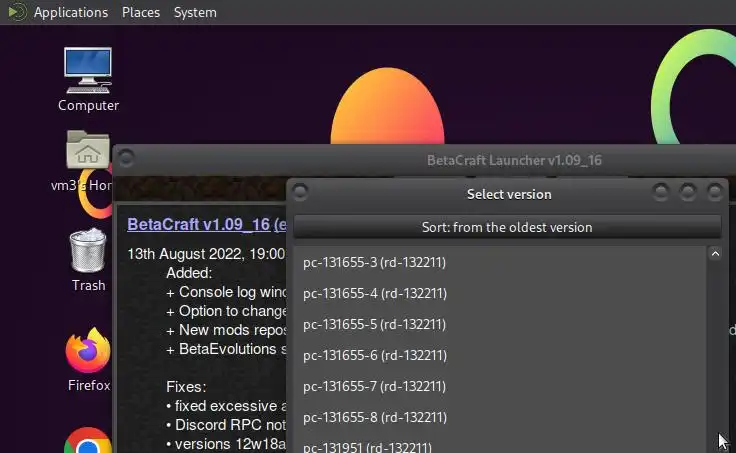Open the Computer desktop icon
This screenshot has width=736, height=453.
(88, 78)
